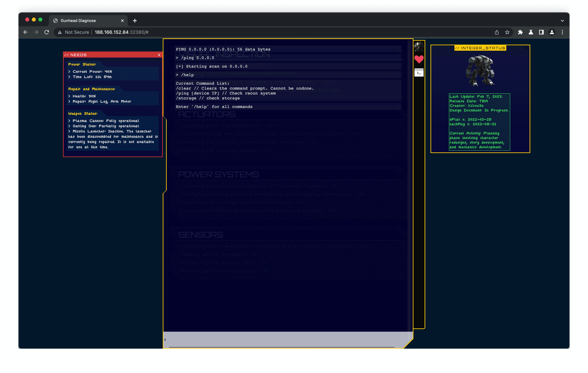Image resolution: width=588 pixels, height=373 pixels.
Task: Close the NEEDS panel
Action: click(159, 55)
